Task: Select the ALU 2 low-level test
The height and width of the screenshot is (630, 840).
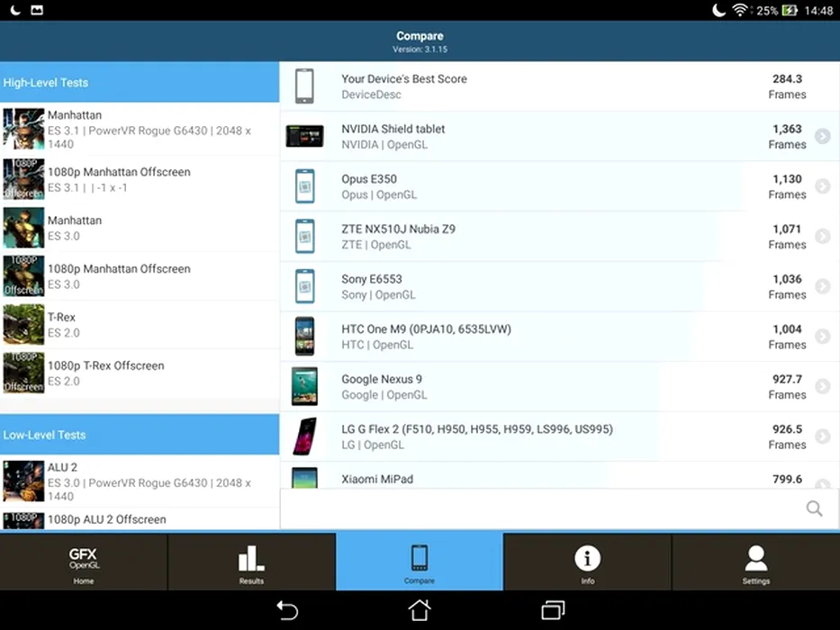Action: [x=140, y=481]
